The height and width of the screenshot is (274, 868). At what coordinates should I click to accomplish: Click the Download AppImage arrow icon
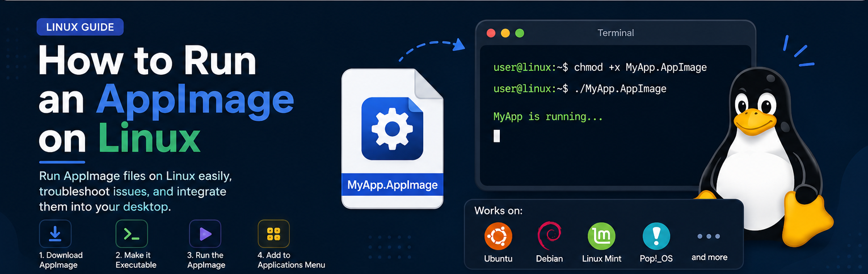(55, 234)
